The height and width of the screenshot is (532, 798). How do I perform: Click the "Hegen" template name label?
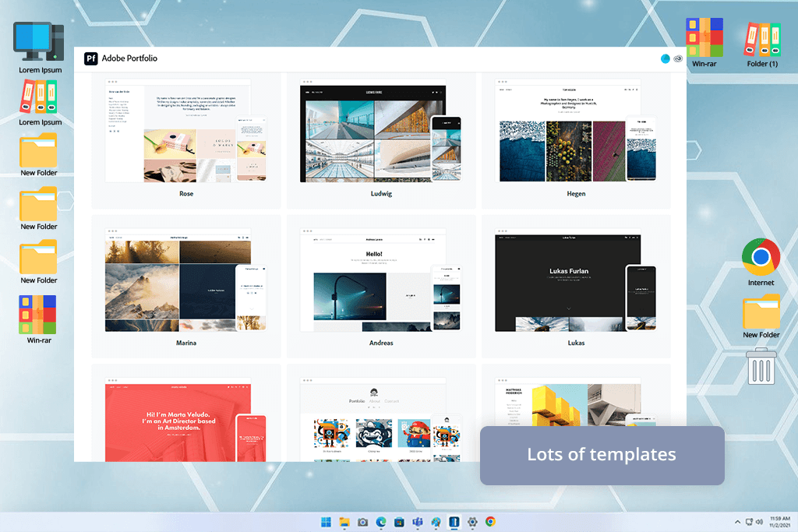pyautogui.click(x=576, y=194)
